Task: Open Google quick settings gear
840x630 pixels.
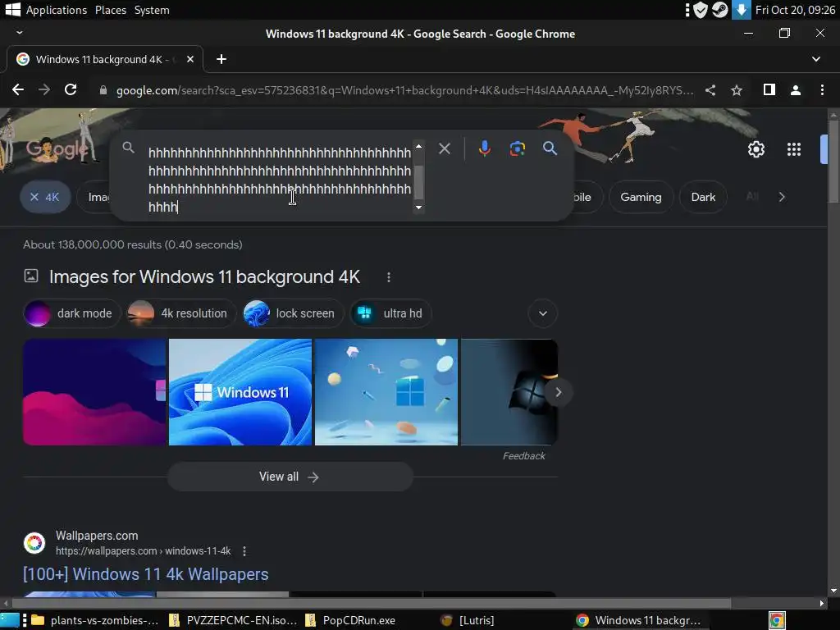Action: coord(756,149)
